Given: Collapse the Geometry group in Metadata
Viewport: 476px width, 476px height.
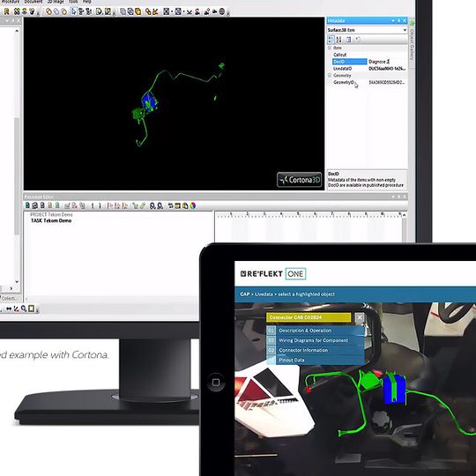Looking at the screenshot, I should click(330, 75).
